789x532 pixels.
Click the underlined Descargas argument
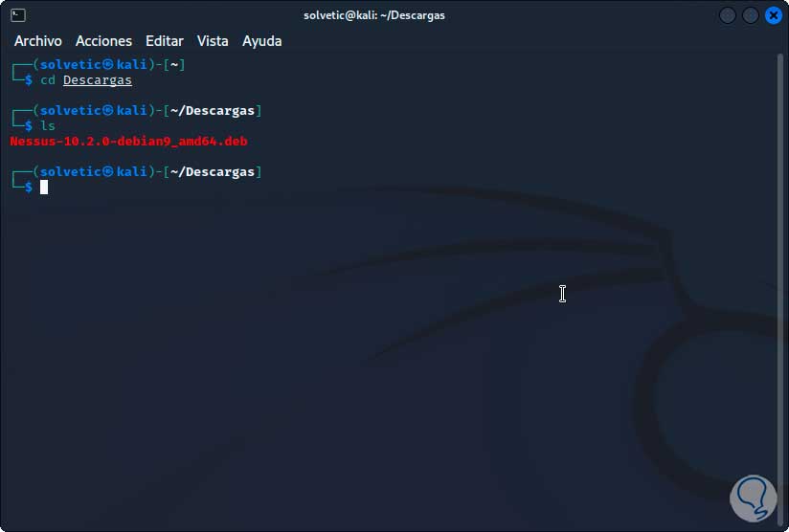(98, 80)
